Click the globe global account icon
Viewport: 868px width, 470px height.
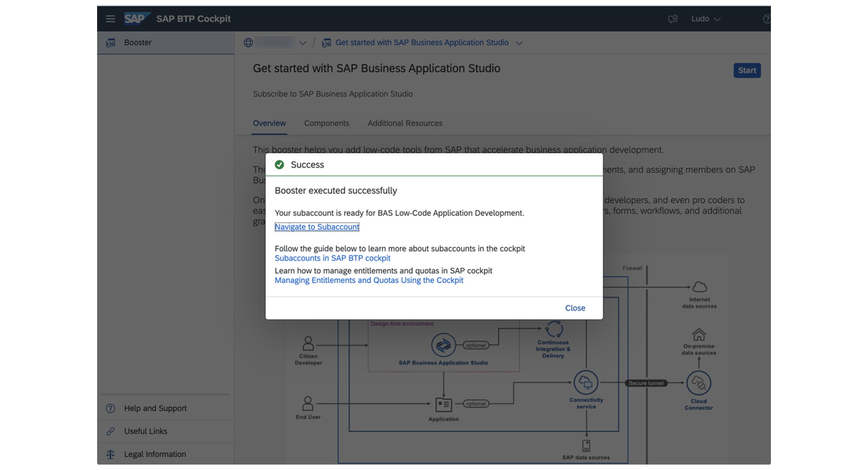click(248, 43)
